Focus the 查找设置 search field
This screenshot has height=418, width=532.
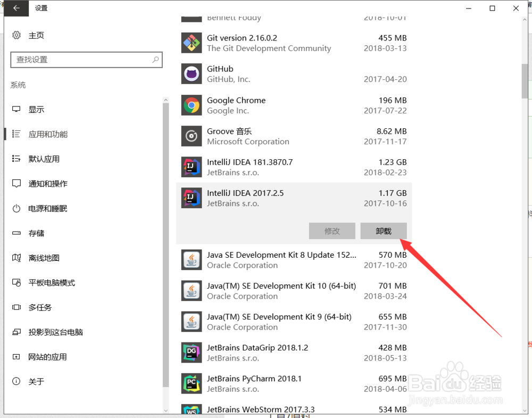(87, 60)
